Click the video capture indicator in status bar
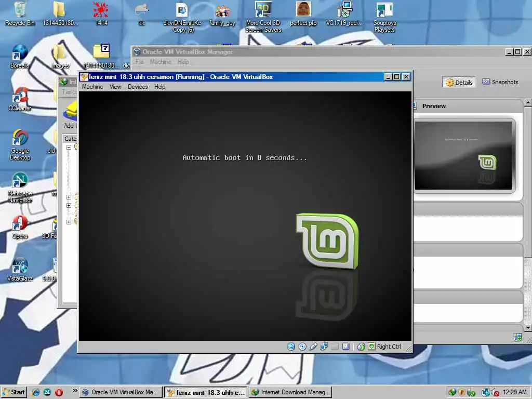The height and width of the screenshot is (399, 532). pos(335,347)
